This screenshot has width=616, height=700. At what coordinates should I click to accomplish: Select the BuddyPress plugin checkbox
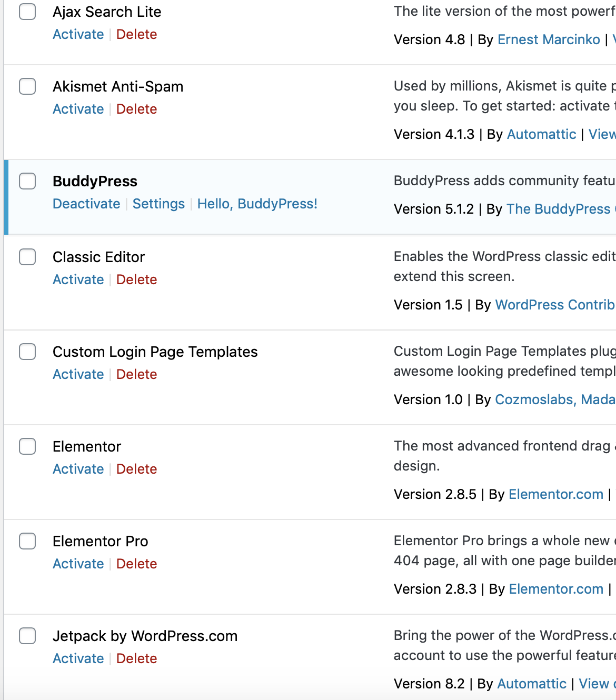pyautogui.click(x=27, y=181)
